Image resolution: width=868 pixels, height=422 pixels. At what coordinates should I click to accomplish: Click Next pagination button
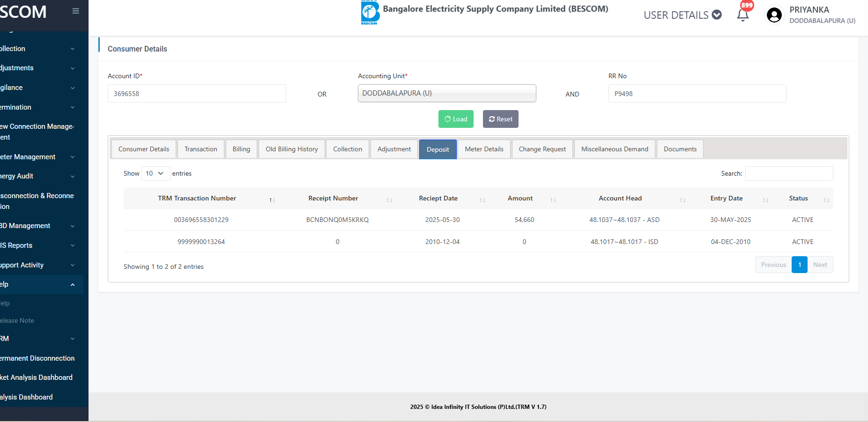coord(820,265)
